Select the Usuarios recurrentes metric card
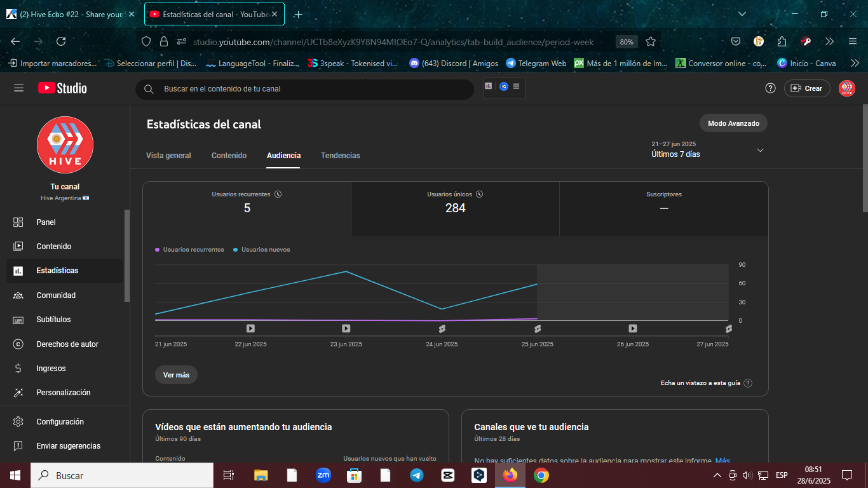This screenshot has width=868, height=488. tap(247, 209)
